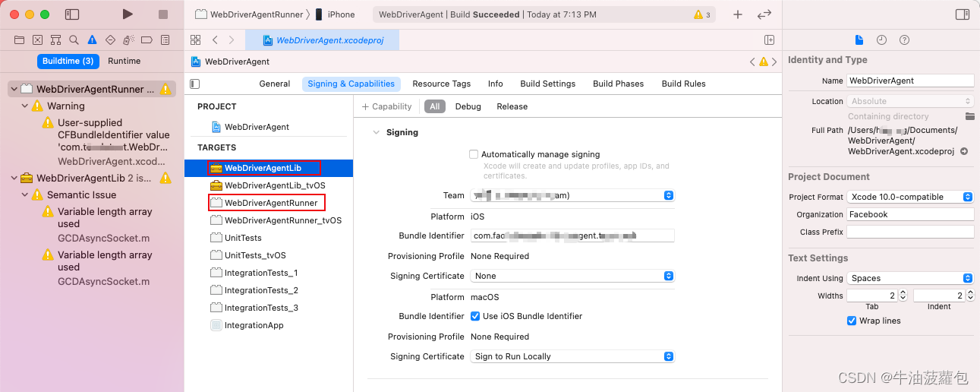Image resolution: width=980 pixels, height=392 pixels.
Task: Hide the project and targets list
Action: tap(195, 84)
